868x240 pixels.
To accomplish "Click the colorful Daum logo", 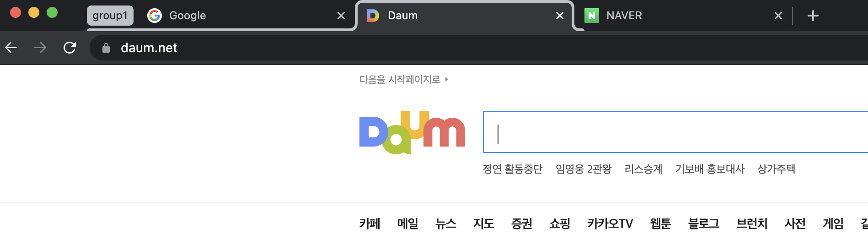I will pyautogui.click(x=412, y=132).
